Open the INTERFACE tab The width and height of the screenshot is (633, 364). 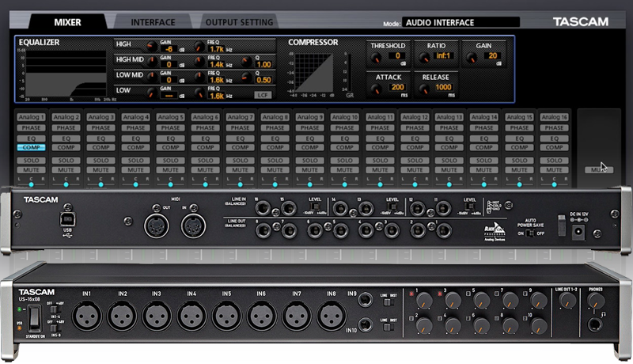pos(153,22)
